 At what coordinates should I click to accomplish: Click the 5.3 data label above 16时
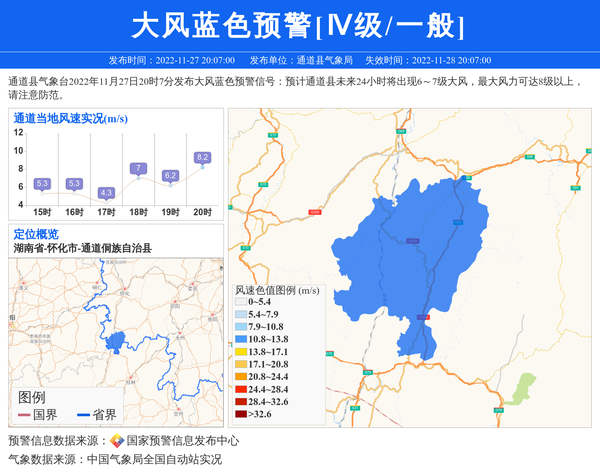tap(74, 184)
